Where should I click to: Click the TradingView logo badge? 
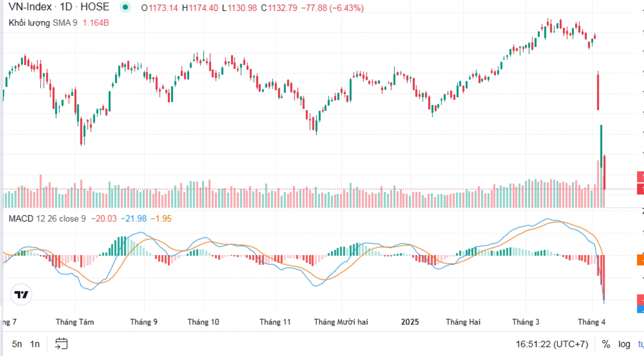tap(21, 294)
